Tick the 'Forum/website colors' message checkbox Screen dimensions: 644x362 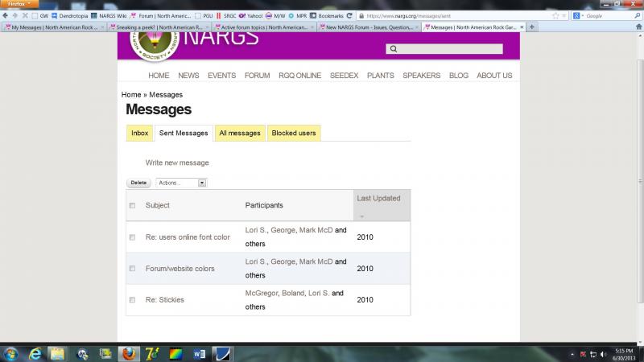pyautogui.click(x=132, y=269)
